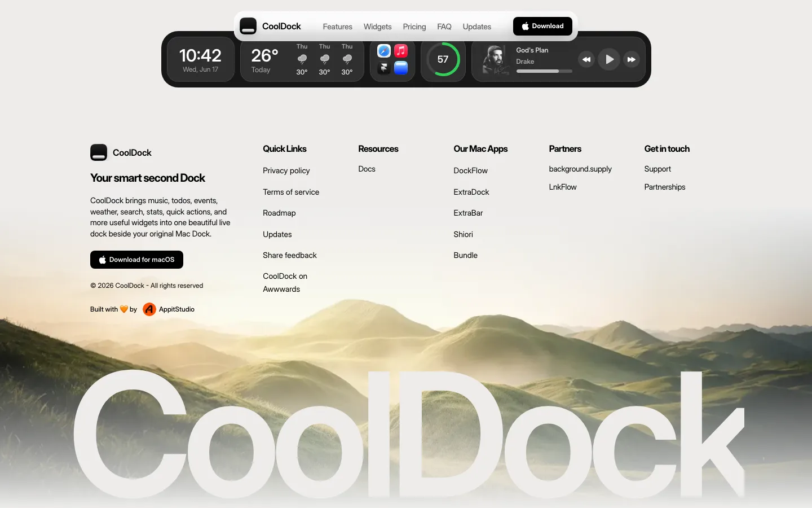Viewport: 812px width, 508px height.
Task: Open the DockFlow app link
Action: click(x=471, y=170)
